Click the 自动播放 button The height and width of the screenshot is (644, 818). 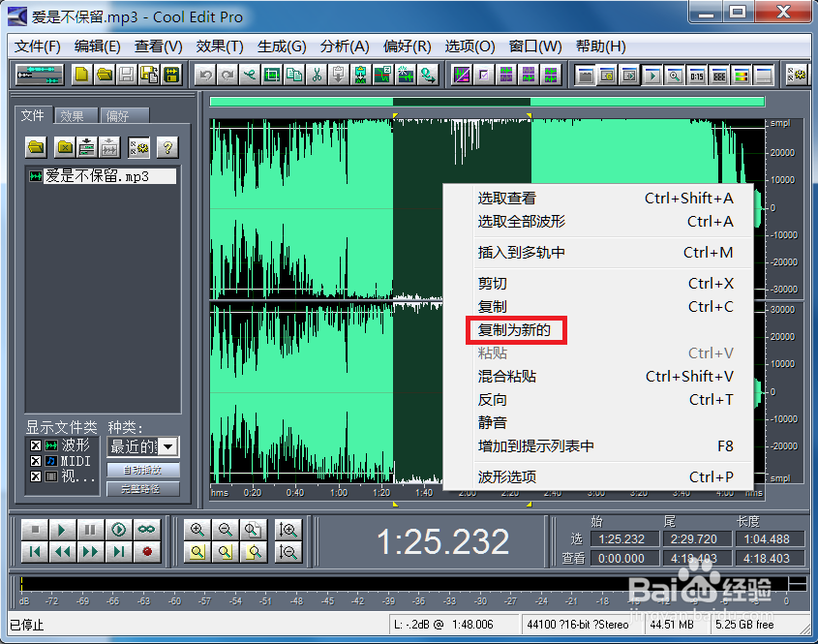[143, 471]
